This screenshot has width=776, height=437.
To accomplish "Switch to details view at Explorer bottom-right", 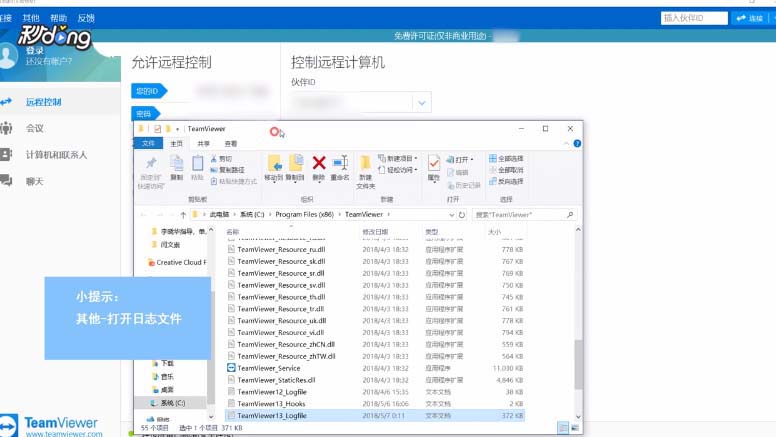I will [x=563, y=428].
